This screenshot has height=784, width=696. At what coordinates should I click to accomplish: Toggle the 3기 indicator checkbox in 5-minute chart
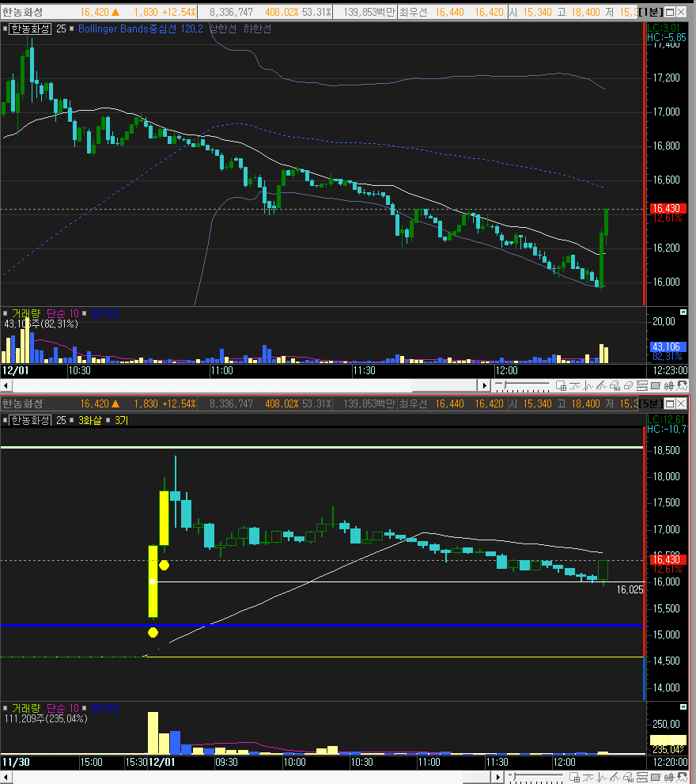coord(108,421)
